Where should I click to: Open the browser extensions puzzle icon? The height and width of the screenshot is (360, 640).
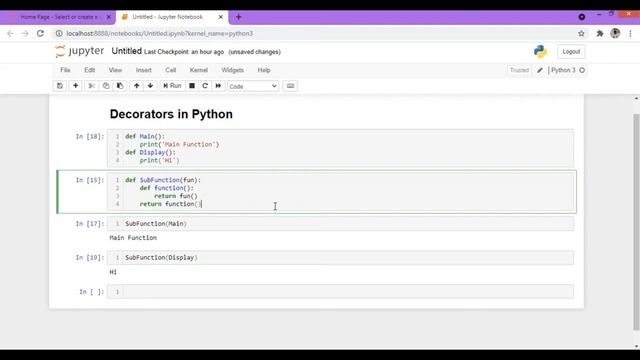[x=600, y=33]
